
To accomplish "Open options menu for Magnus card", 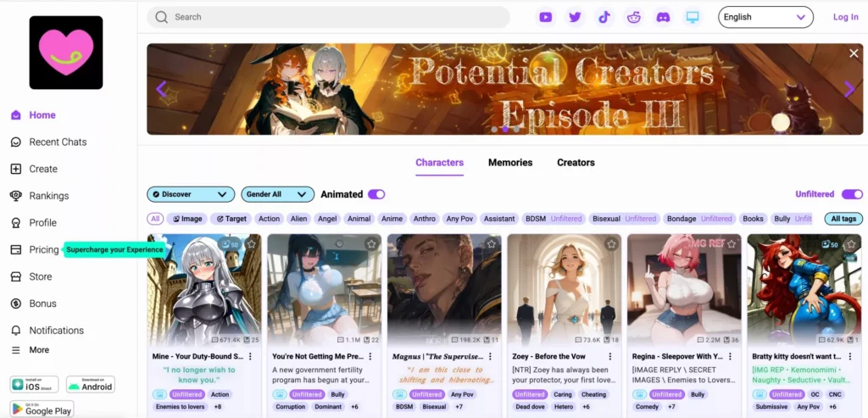I will (x=490, y=357).
